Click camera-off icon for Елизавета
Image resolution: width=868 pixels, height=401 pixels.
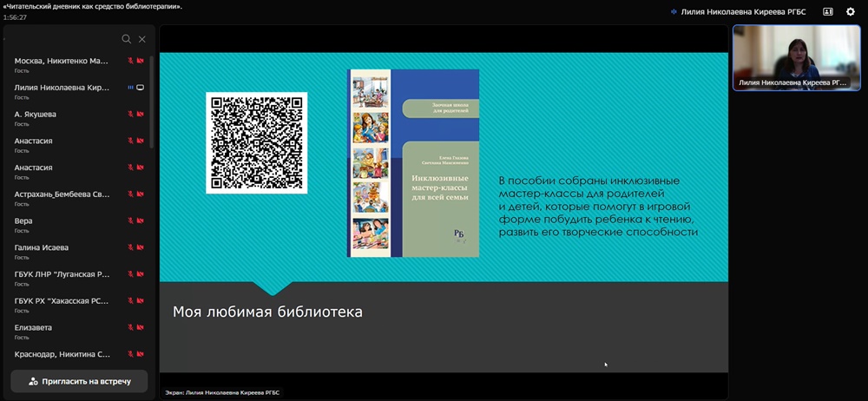(x=140, y=327)
